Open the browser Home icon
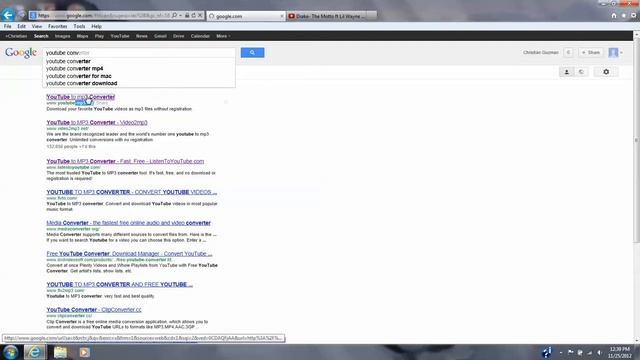This screenshot has height=360, width=640. pyautogui.click(x=614, y=16)
